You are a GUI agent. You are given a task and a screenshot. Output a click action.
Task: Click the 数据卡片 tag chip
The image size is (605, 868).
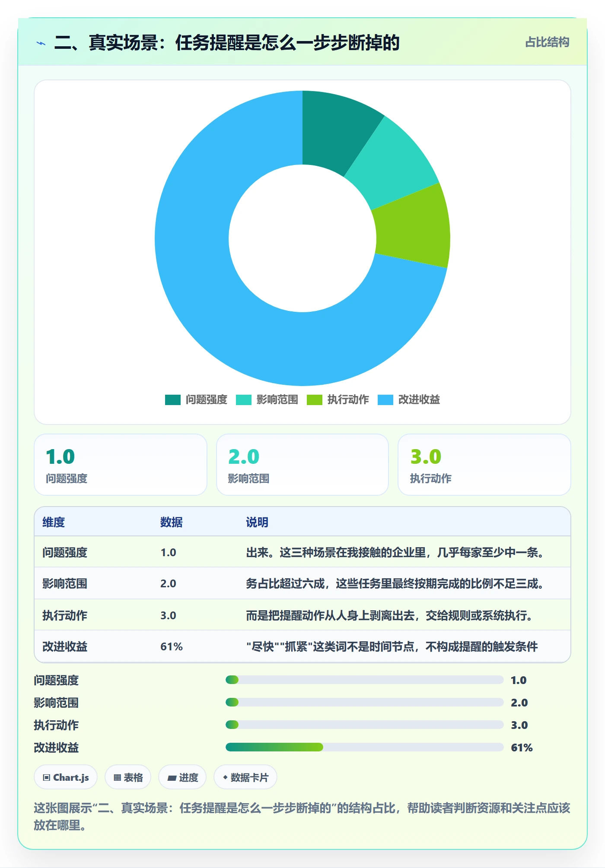(245, 777)
